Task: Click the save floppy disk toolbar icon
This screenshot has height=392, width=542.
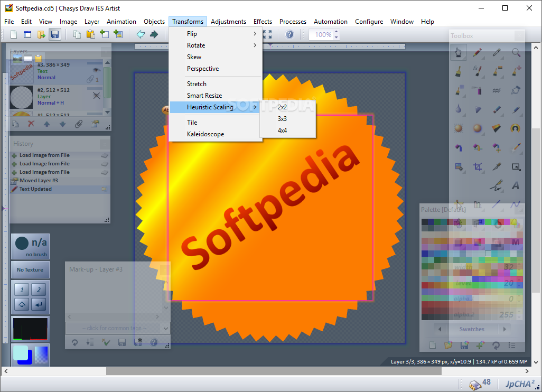Action: coord(55,34)
